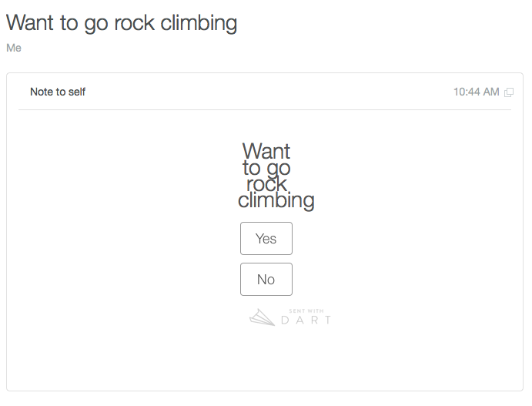Click the word to in subject title

69,23
